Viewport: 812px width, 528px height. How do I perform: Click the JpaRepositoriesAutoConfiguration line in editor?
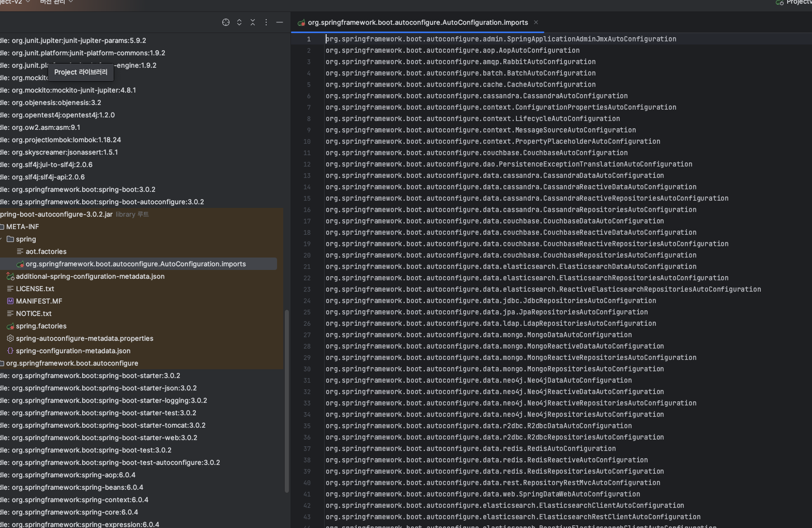(x=486, y=312)
